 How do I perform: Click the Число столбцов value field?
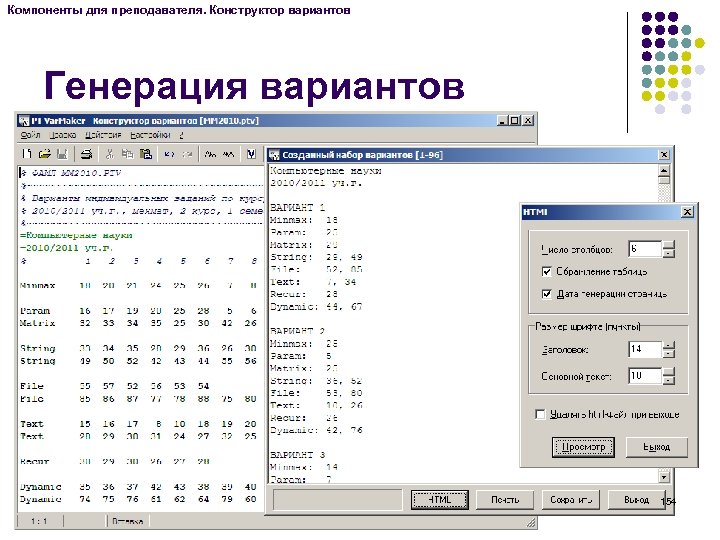pos(645,249)
